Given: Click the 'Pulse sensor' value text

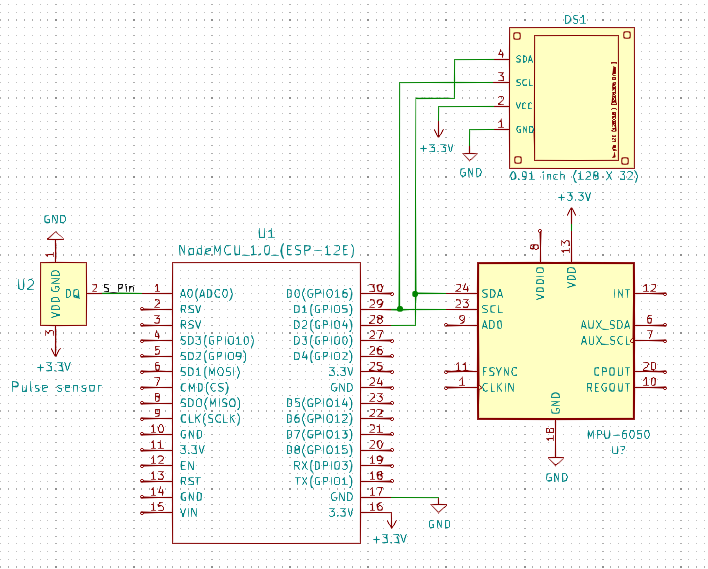Looking at the screenshot, I should pyautogui.click(x=56, y=387).
